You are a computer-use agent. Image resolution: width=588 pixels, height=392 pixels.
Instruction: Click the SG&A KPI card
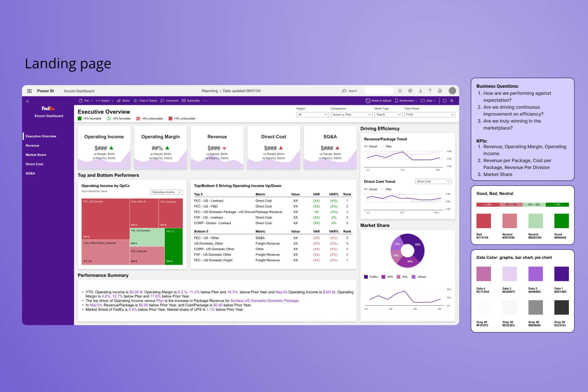click(x=330, y=148)
